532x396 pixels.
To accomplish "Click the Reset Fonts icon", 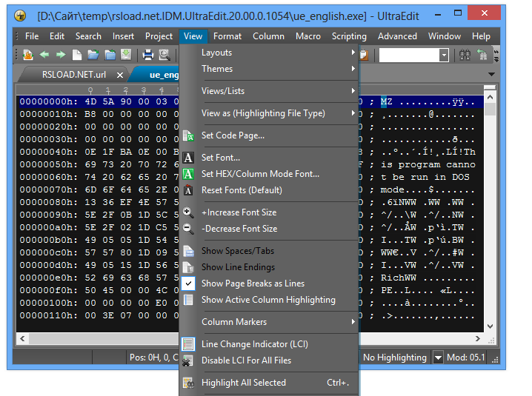I will 188,190.
